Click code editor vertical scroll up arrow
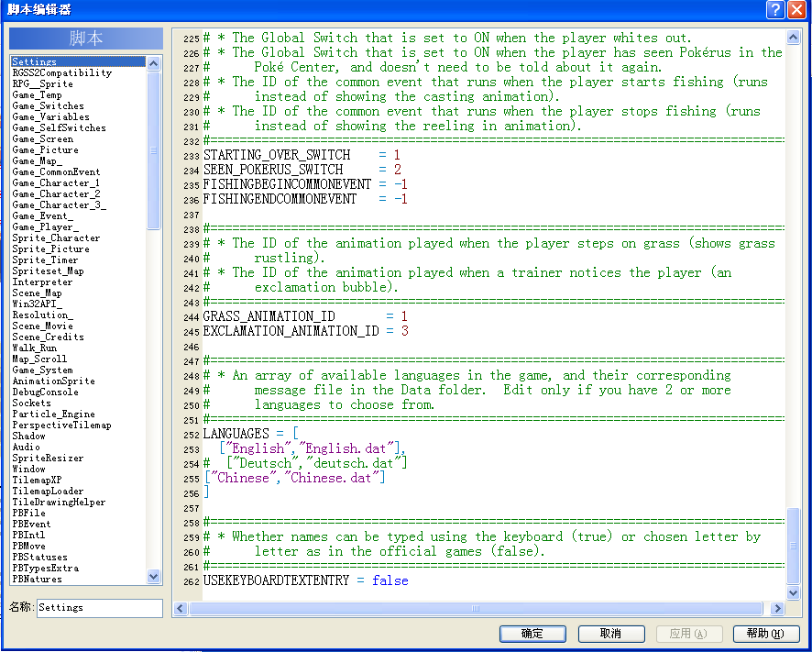This screenshot has height=652, width=812. (x=794, y=37)
